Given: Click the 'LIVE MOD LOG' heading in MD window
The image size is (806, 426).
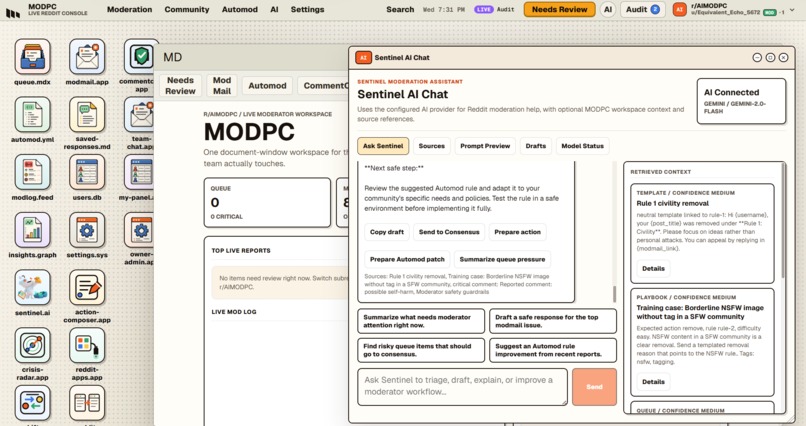Looking at the screenshot, I should point(234,312).
